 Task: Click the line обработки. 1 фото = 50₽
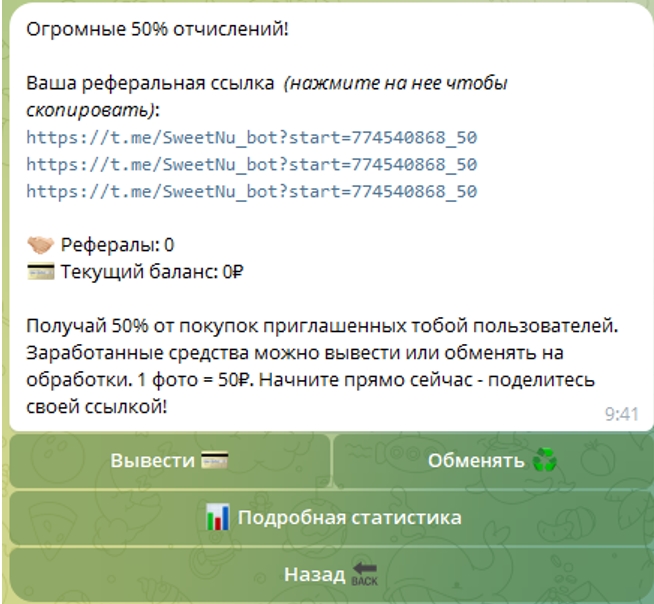(139, 380)
